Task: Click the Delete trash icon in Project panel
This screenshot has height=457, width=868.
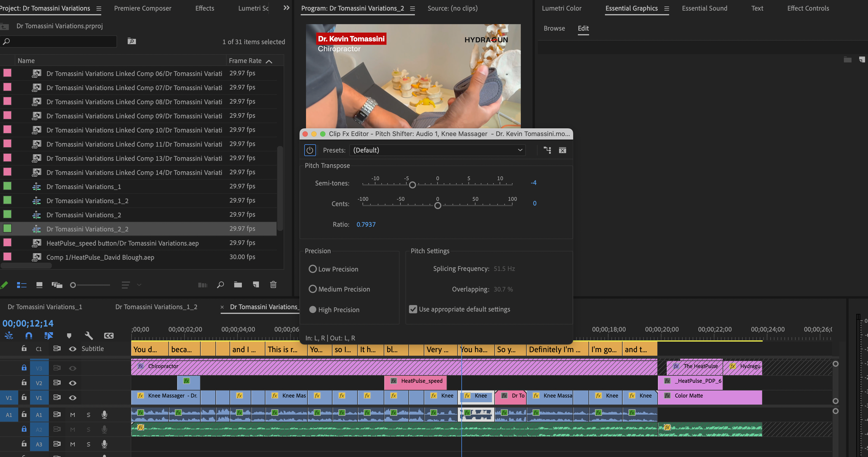Action: [273, 285]
